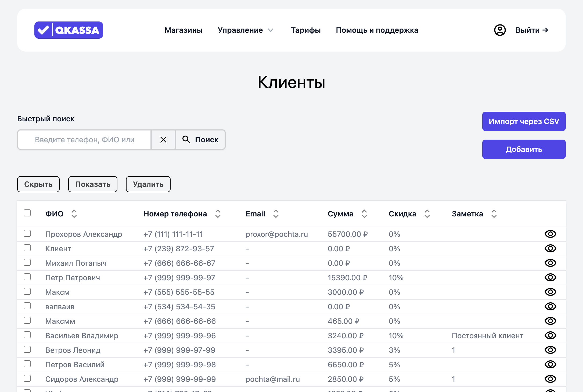Sort by Сумма column arrows
This screenshot has width=583, height=392.
click(x=364, y=214)
